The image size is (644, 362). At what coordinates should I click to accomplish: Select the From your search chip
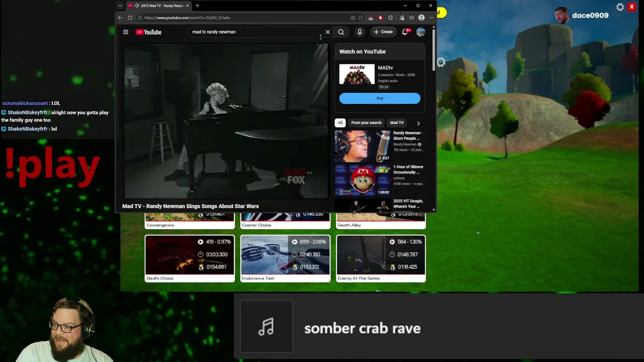point(366,123)
